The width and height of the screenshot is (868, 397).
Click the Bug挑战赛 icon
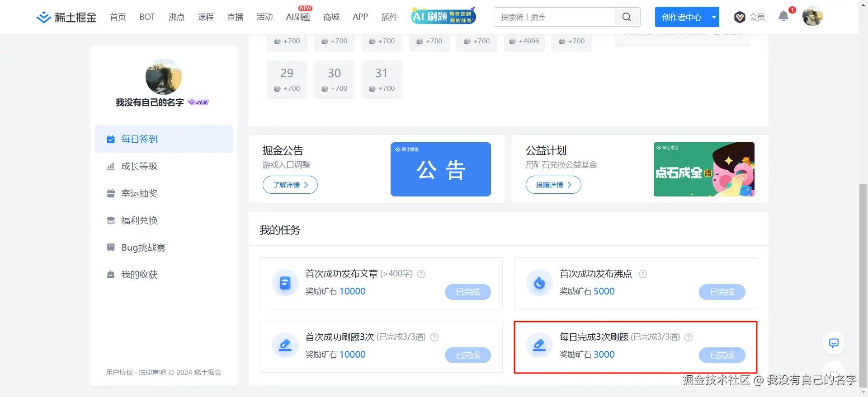111,248
